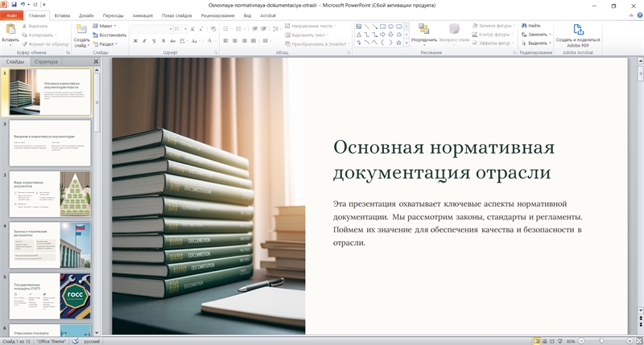Click the Save icon in quick access toolbar
644x345 pixels.
(x=14, y=5)
